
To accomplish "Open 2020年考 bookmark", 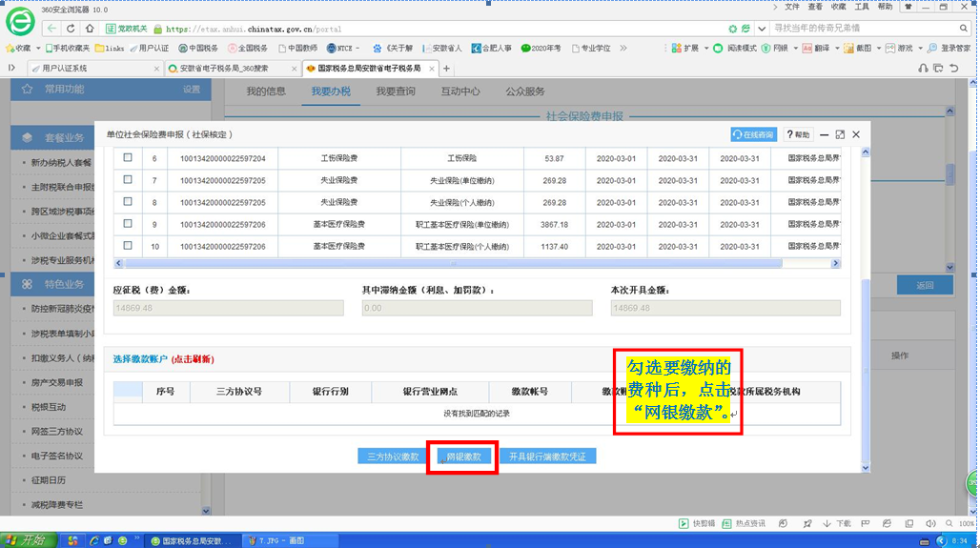I will click(x=541, y=48).
